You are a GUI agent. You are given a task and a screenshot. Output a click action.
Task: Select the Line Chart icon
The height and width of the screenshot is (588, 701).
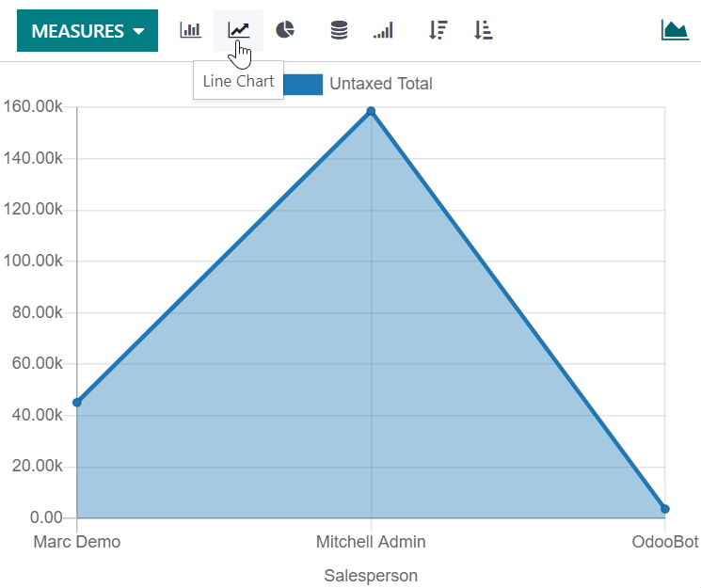pyautogui.click(x=239, y=30)
